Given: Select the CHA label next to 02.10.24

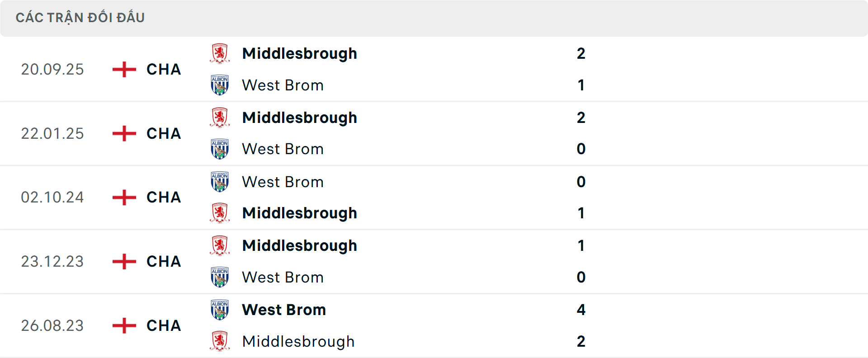Looking at the screenshot, I should (x=163, y=198).
